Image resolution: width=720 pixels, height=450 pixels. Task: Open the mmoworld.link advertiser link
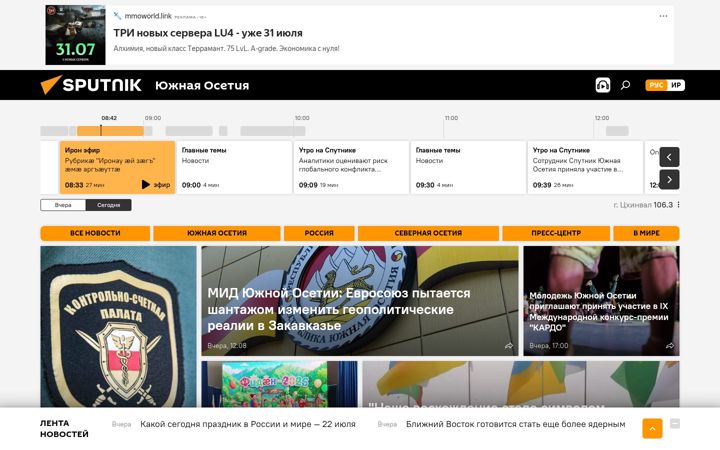(148, 16)
